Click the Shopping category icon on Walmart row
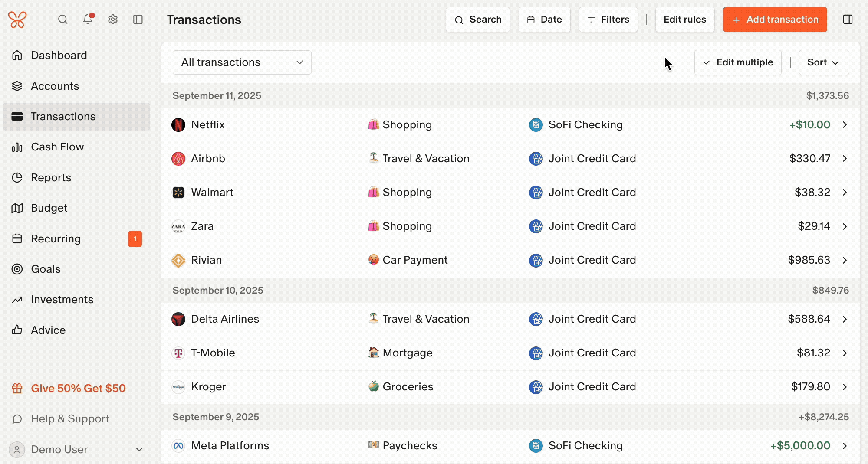 (373, 192)
